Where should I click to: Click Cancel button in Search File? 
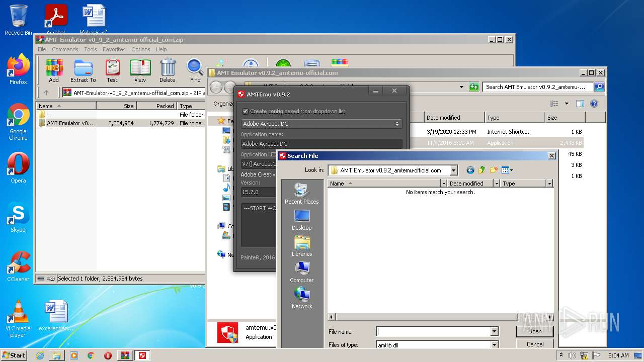535,344
